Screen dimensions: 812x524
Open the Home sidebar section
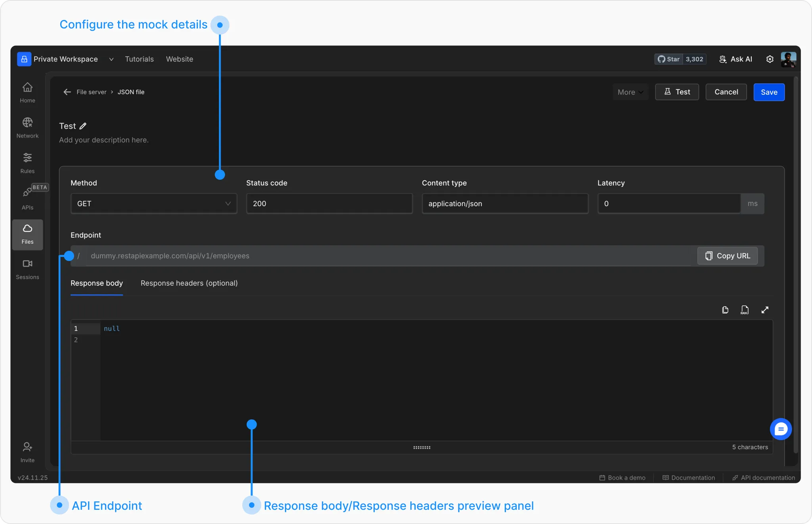click(27, 92)
